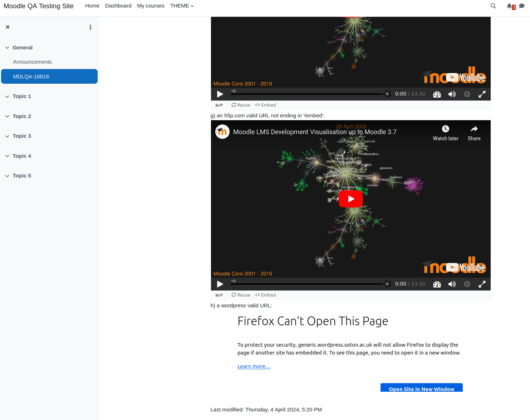Click Embed under the upper video
The width and height of the screenshot is (530, 420).
(265, 105)
